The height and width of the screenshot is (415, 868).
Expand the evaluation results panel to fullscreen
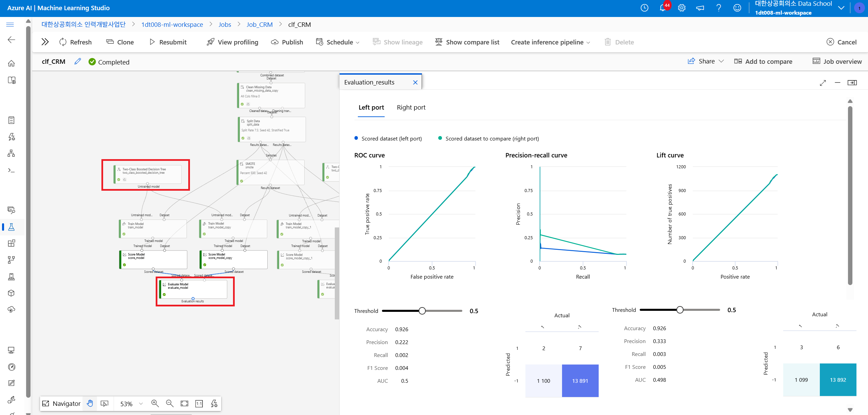[x=823, y=83]
